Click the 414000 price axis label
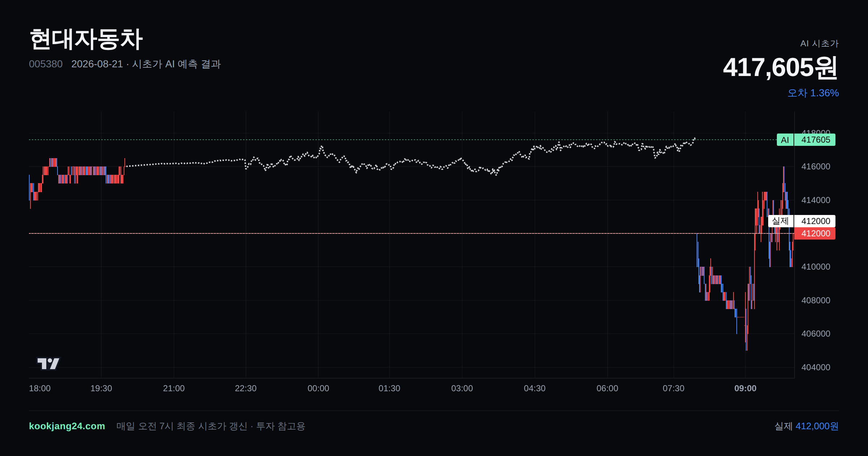The height and width of the screenshot is (456, 868). 816,200
